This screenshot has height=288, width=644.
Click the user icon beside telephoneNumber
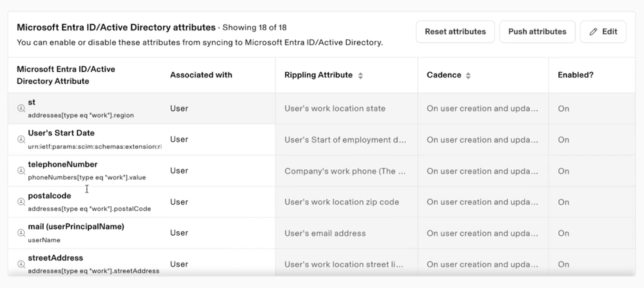[21, 171]
